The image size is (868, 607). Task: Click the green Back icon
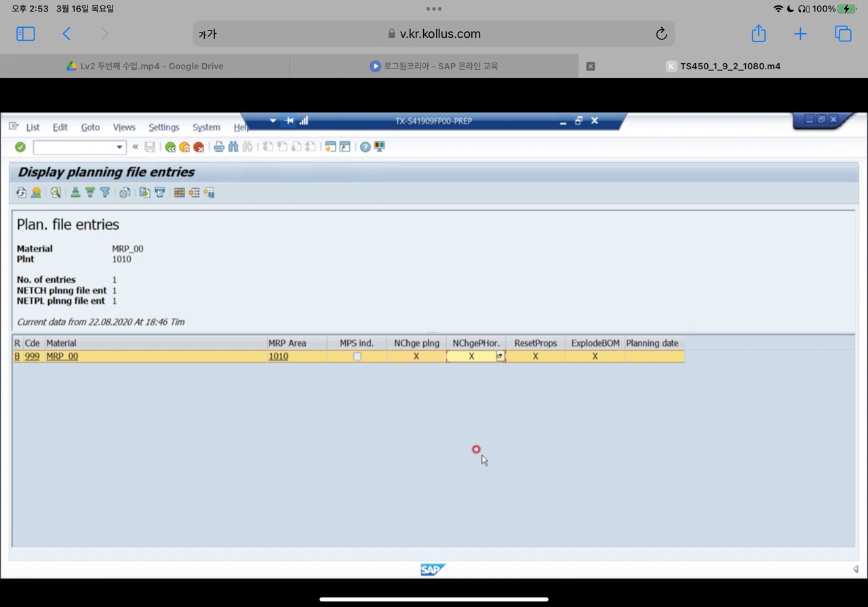pyautogui.click(x=170, y=147)
